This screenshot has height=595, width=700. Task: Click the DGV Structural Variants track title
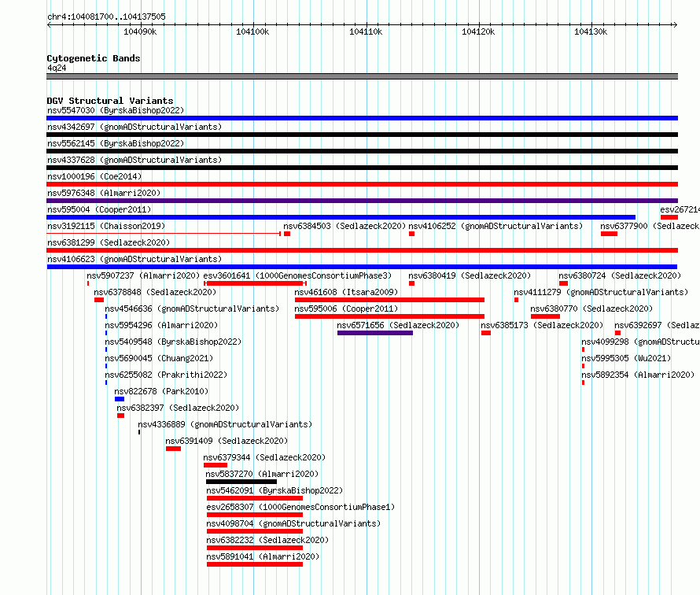tap(110, 101)
